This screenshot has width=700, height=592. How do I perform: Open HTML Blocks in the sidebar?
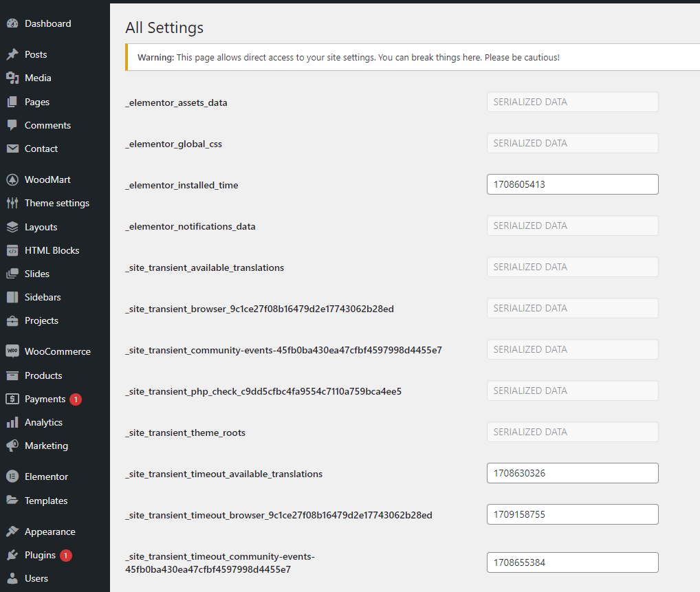(x=52, y=250)
